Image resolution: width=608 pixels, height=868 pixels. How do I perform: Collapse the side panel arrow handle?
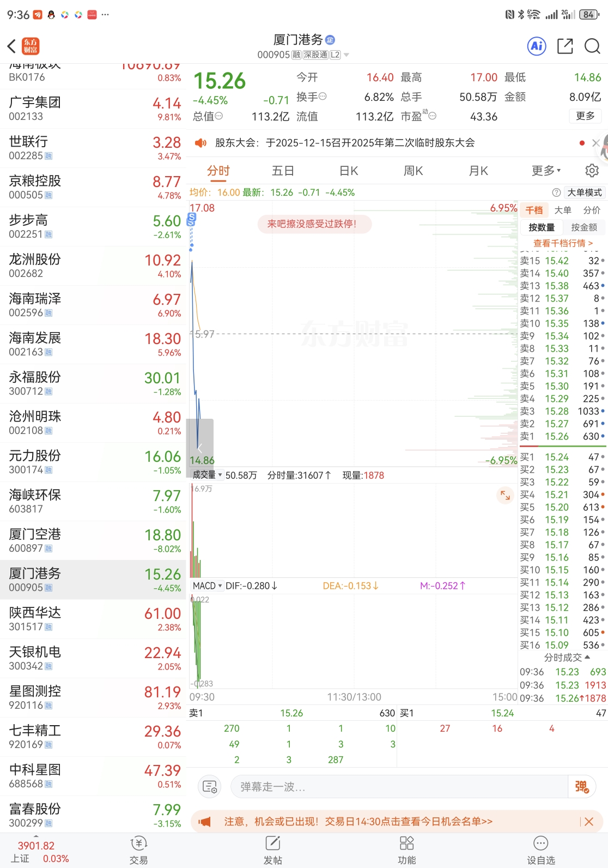click(x=199, y=448)
